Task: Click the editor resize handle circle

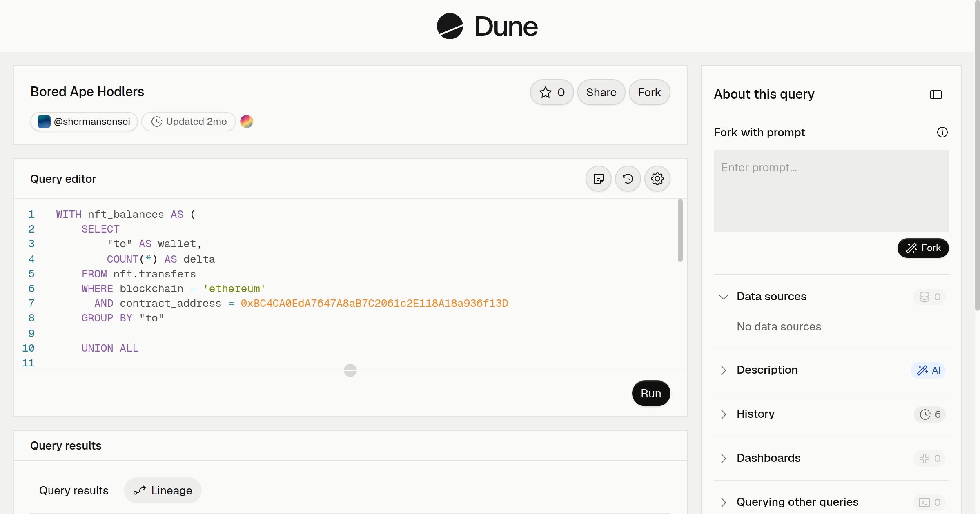Action: point(350,370)
